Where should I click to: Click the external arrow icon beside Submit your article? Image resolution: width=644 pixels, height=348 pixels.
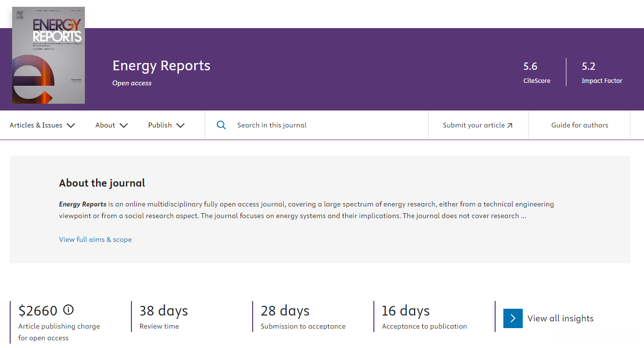tap(510, 126)
